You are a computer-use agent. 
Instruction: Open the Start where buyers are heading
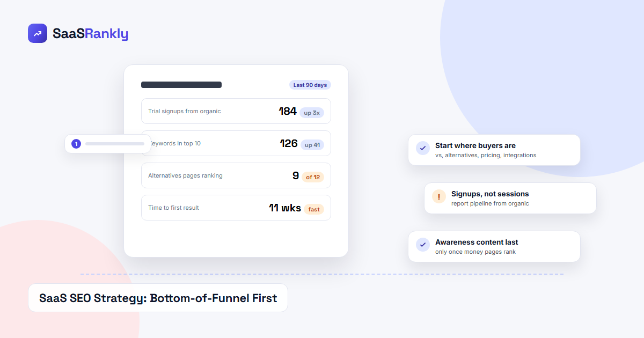coord(475,145)
